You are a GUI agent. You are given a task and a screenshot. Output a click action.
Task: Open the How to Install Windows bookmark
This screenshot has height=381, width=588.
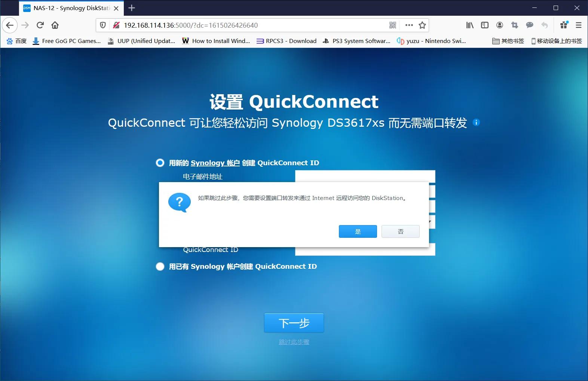pyautogui.click(x=216, y=41)
